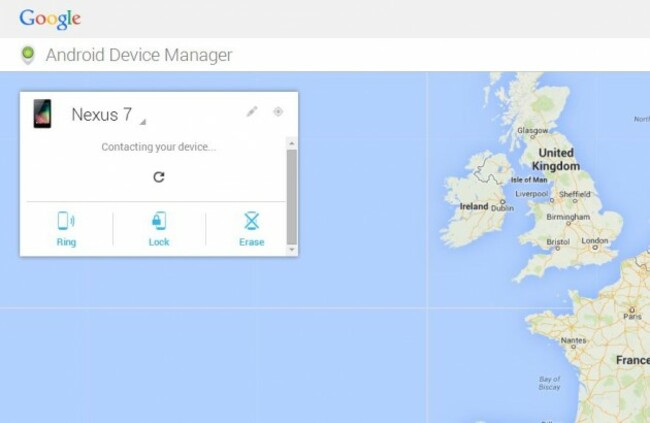Click the London city marker on map
The height and width of the screenshot is (423, 650).
click(595, 248)
